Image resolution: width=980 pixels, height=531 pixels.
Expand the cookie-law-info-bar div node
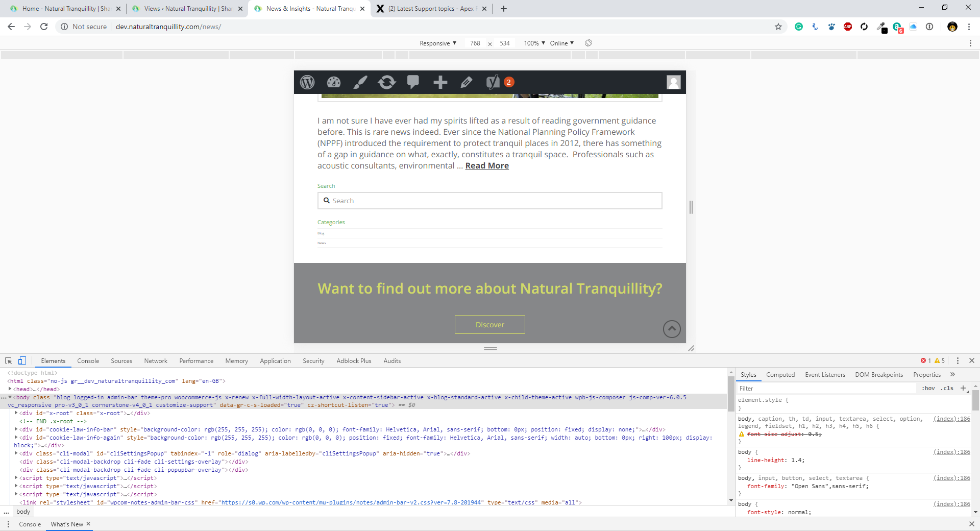point(16,429)
